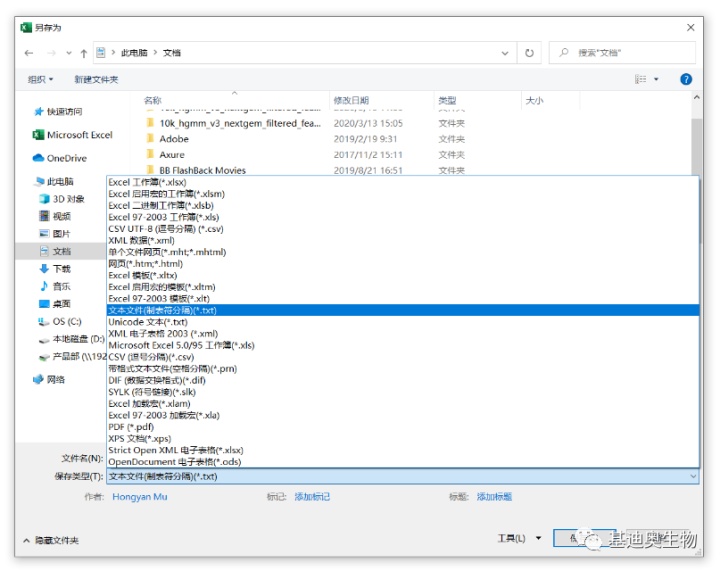Choose CSV (逗号分隔)(*.csv) format
The height and width of the screenshot is (571, 720).
[x=403, y=358]
